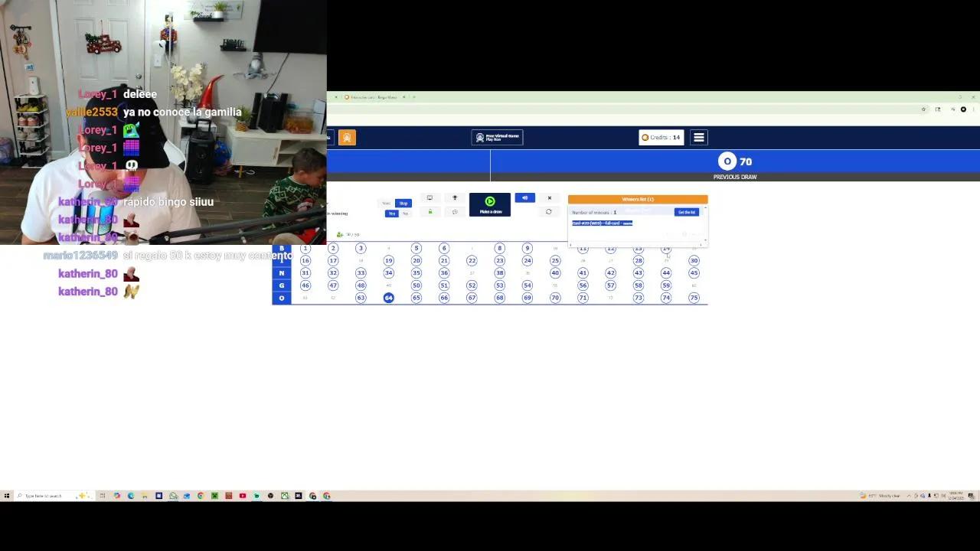Click the players count icon showing 50 / 50
The image size is (980, 551).
340,235
